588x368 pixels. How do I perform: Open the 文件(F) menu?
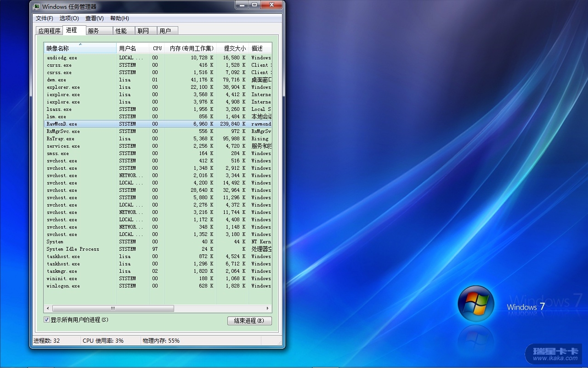[45, 18]
